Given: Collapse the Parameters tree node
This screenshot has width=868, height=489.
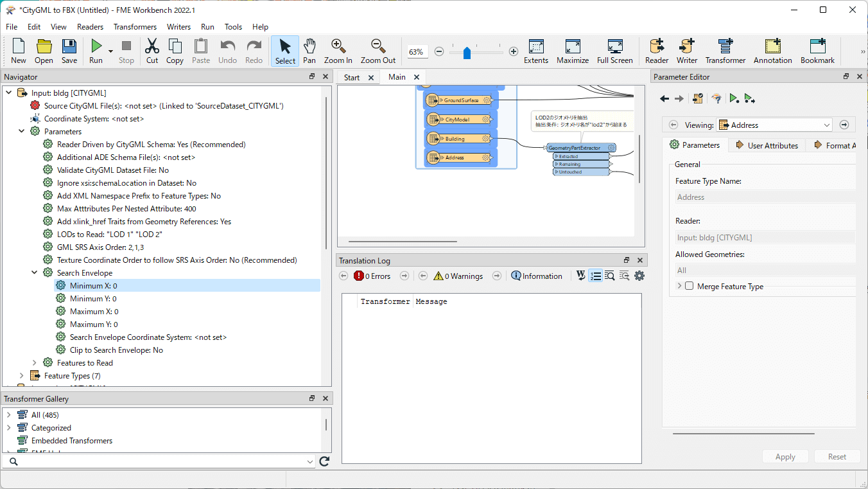Looking at the screenshot, I should click(x=21, y=131).
